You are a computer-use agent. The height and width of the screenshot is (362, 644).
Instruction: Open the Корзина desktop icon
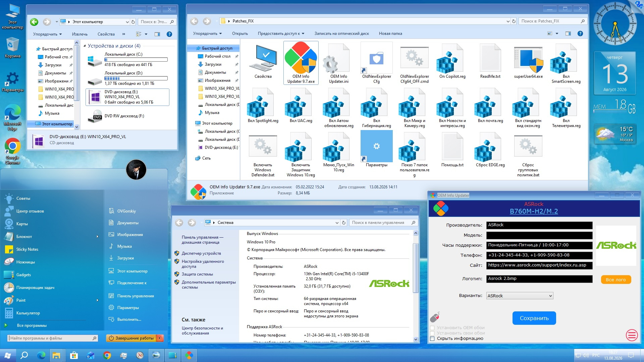(12, 47)
